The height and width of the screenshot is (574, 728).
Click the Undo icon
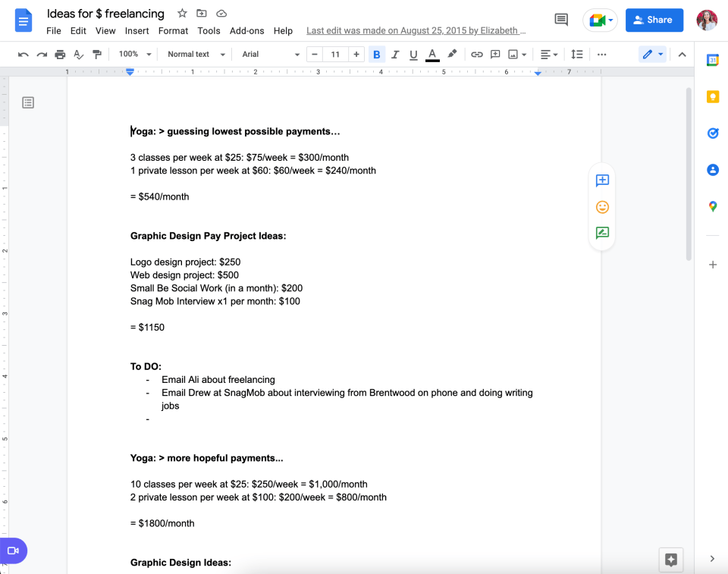click(23, 54)
